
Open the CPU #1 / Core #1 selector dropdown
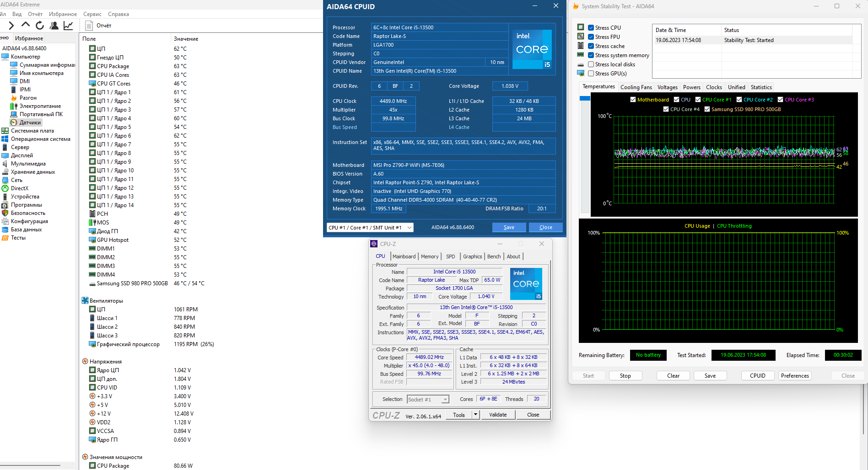pyautogui.click(x=370, y=227)
